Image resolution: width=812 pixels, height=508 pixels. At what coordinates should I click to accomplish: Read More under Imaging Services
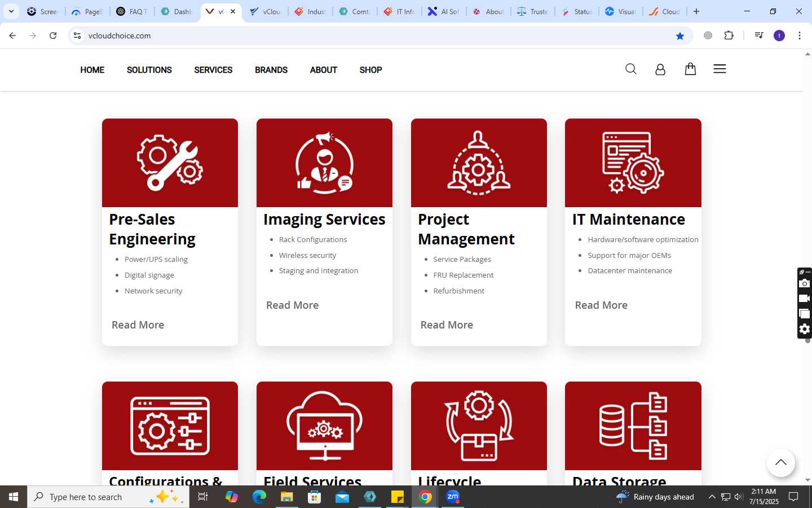click(292, 305)
